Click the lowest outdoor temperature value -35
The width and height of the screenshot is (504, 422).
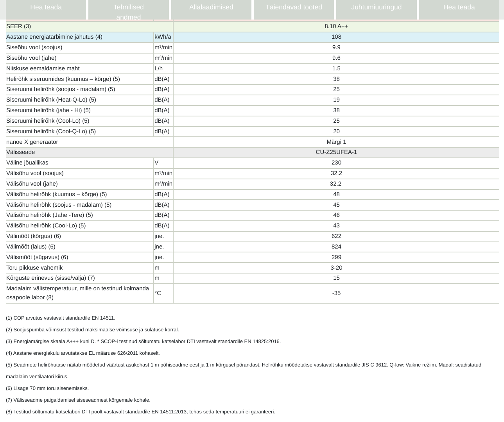click(336, 293)
